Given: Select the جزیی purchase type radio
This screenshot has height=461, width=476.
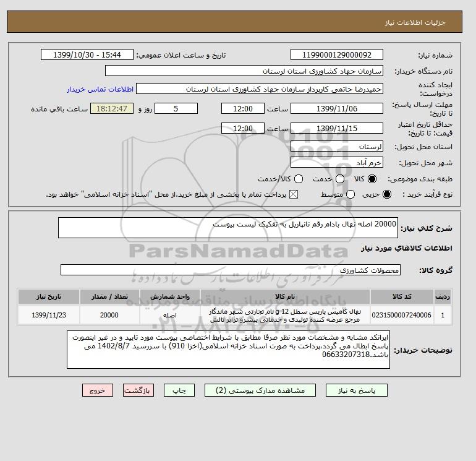Looking at the screenshot, I should point(387,195).
